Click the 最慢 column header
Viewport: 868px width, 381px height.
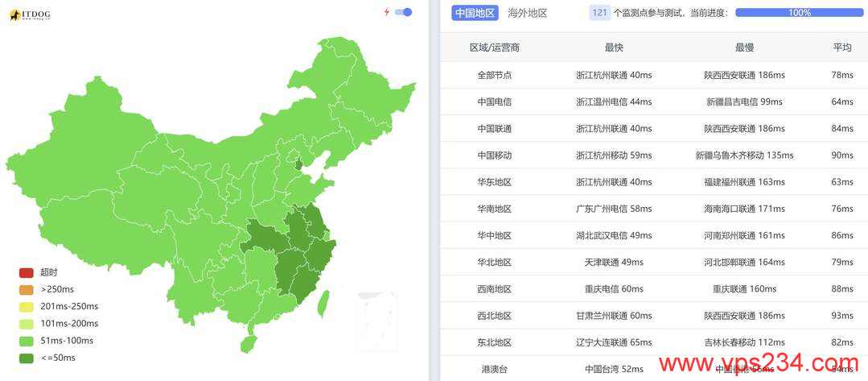pos(745,48)
